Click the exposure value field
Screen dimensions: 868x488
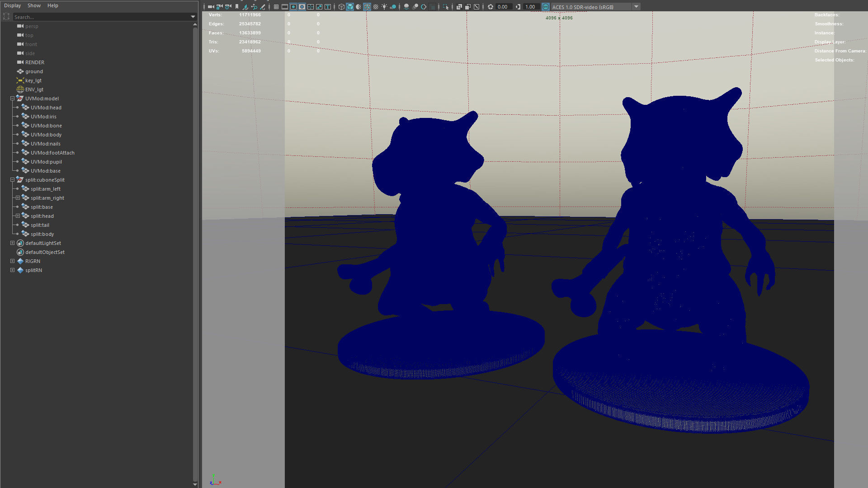504,7
